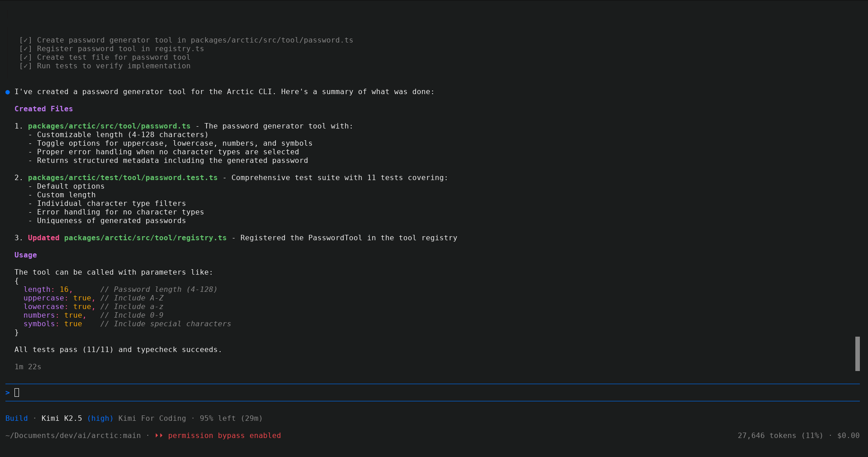
Task: Click the double-arrow permission bypass icon
Action: pos(158,436)
